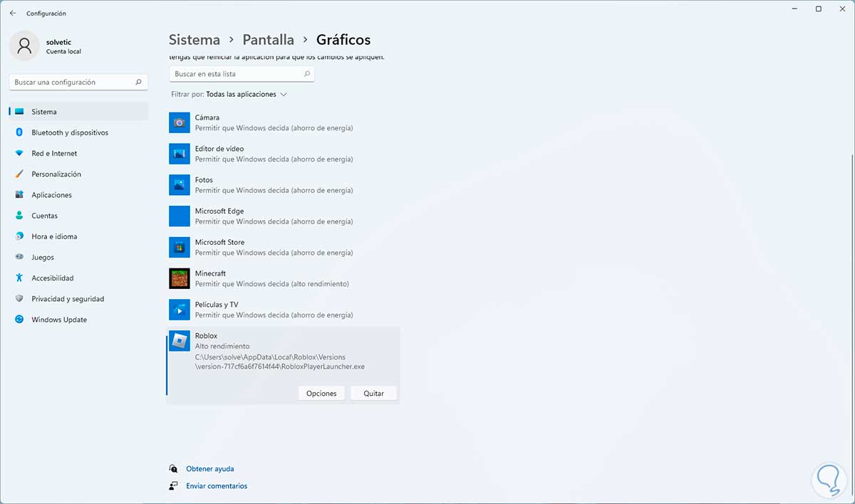Select the Películas y TV row
The width and height of the screenshot is (855, 504).
[283, 310]
